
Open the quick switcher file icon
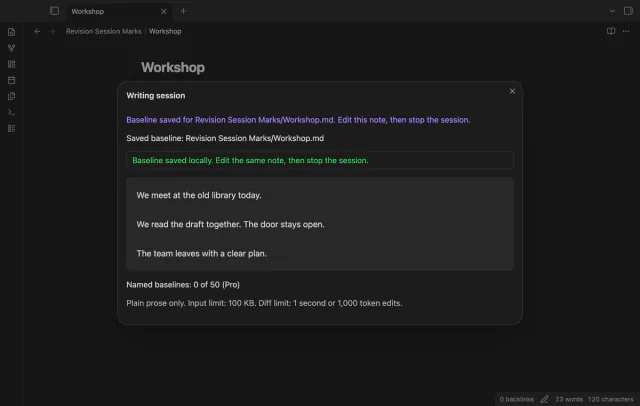pos(11,32)
